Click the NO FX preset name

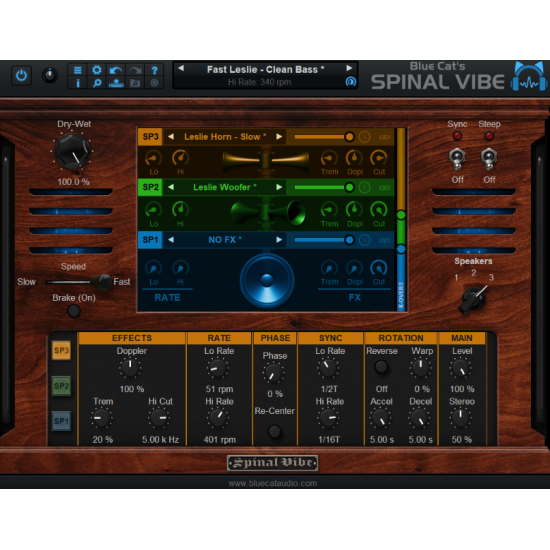click(x=225, y=240)
